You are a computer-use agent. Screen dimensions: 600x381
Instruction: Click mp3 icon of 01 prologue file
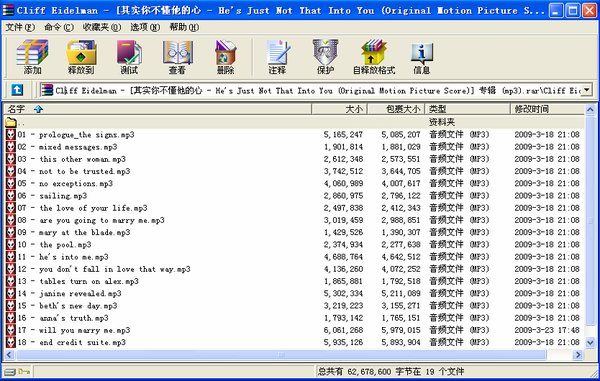pos(11,135)
